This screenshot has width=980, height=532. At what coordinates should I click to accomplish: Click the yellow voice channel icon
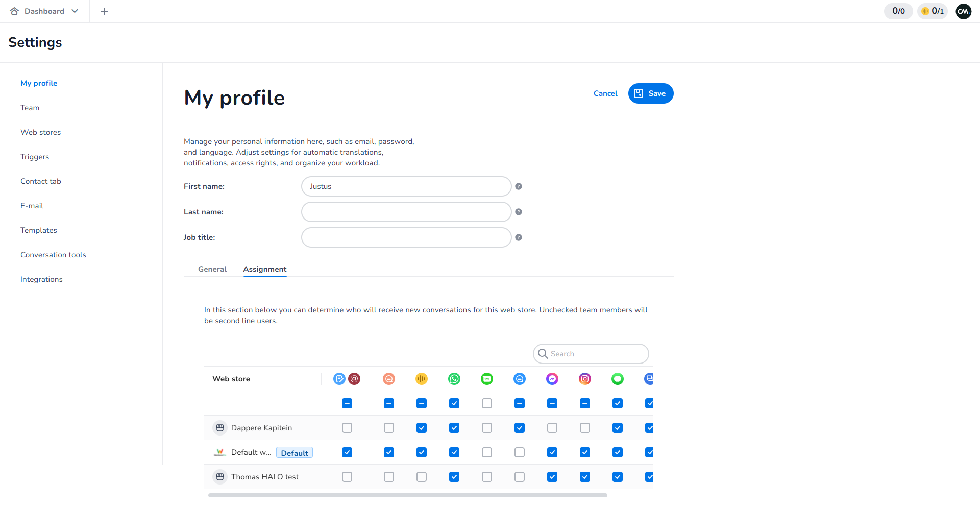coord(422,379)
